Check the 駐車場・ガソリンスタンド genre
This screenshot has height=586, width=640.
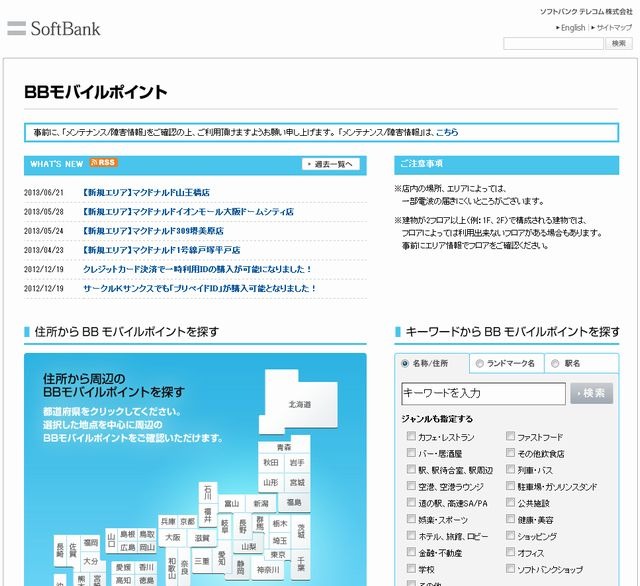click(x=510, y=486)
